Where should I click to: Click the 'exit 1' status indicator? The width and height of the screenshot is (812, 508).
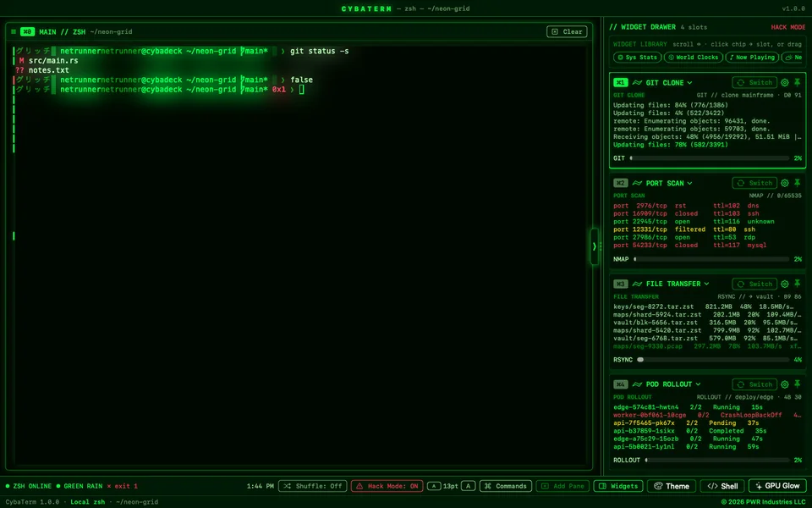122,486
